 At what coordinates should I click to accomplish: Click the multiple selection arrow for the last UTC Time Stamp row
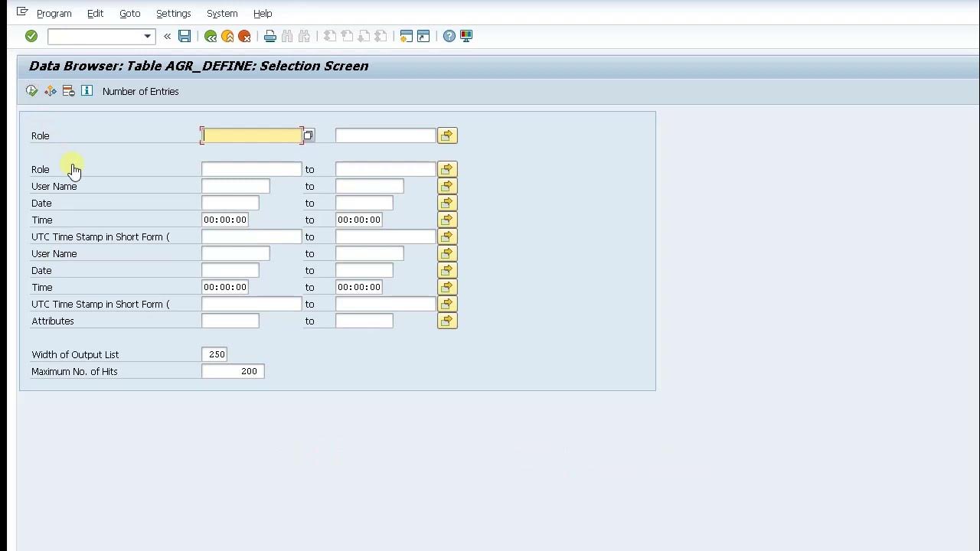(447, 304)
